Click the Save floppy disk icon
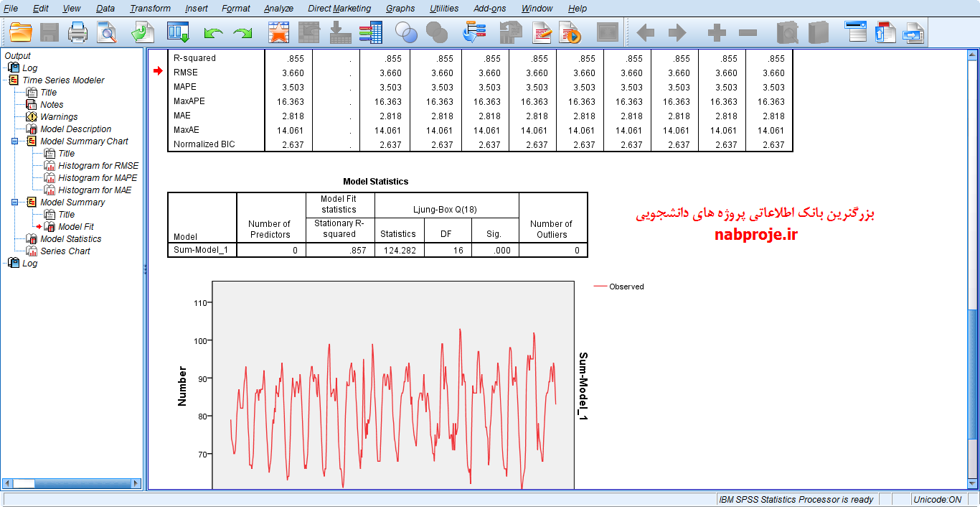The height and width of the screenshot is (507, 980). pyautogui.click(x=50, y=32)
